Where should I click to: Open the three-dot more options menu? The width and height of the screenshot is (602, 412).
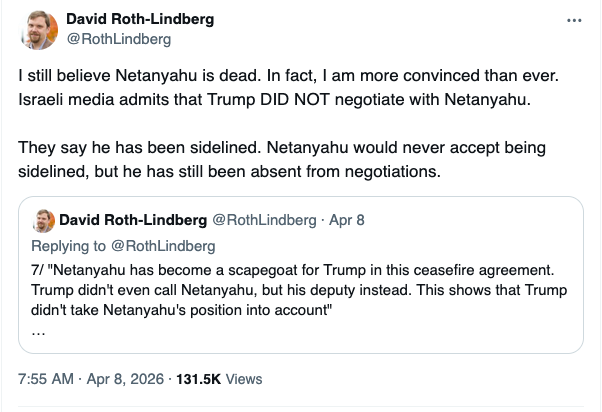(x=573, y=20)
